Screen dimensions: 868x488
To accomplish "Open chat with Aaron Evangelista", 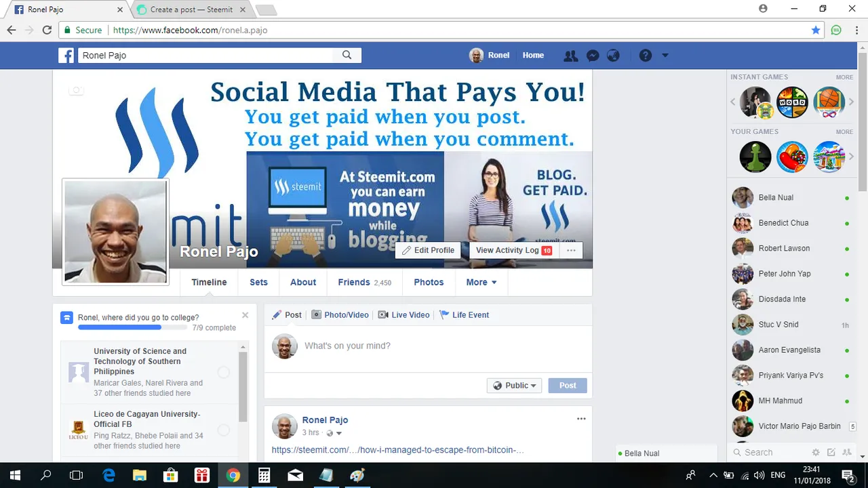I will pos(792,350).
